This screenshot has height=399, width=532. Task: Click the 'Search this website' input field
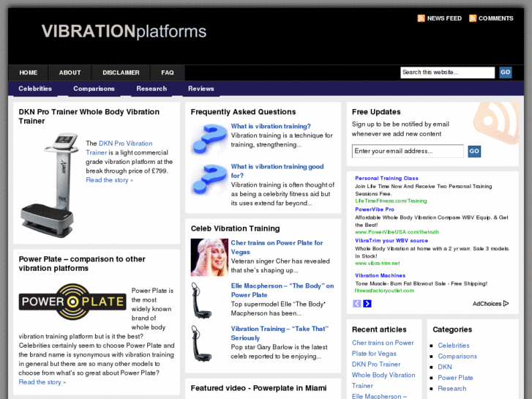click(447, 72)
